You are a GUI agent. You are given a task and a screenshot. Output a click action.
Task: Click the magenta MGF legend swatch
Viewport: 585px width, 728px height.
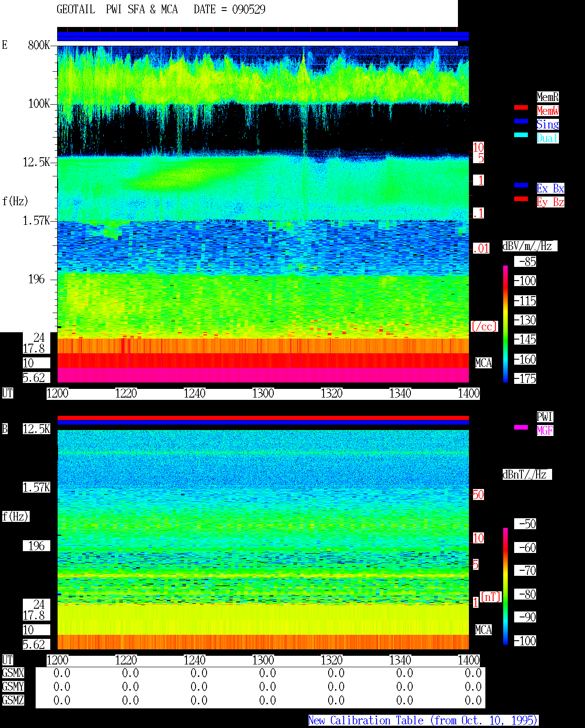pyautogui.click(x=521, y=427)
